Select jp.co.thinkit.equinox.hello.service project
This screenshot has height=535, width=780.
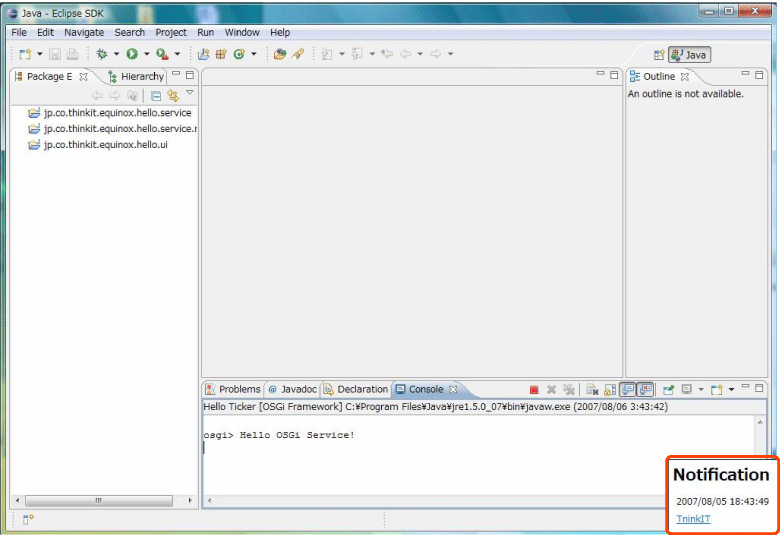pos(109,113)
